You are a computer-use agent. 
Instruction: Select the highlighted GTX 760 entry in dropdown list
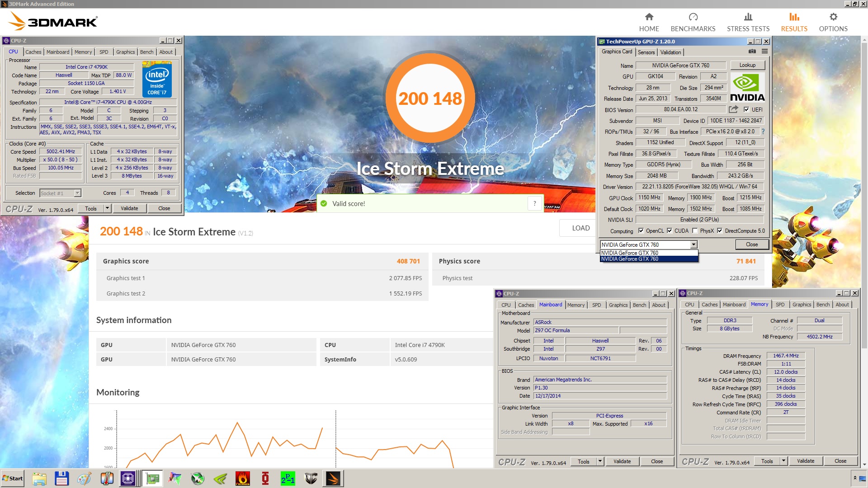[x=648, y=259]
